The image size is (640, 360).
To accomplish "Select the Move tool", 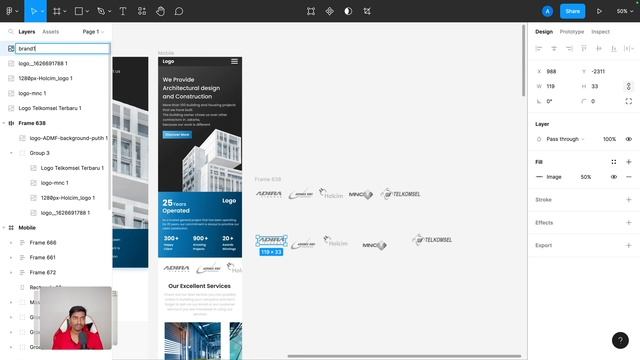I will pos(33,11).
